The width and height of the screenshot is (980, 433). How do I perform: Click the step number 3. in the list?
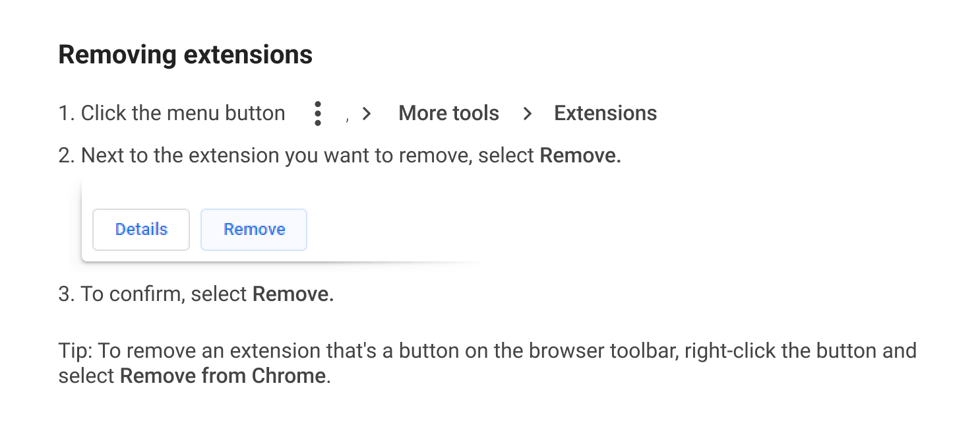point(67,294)
